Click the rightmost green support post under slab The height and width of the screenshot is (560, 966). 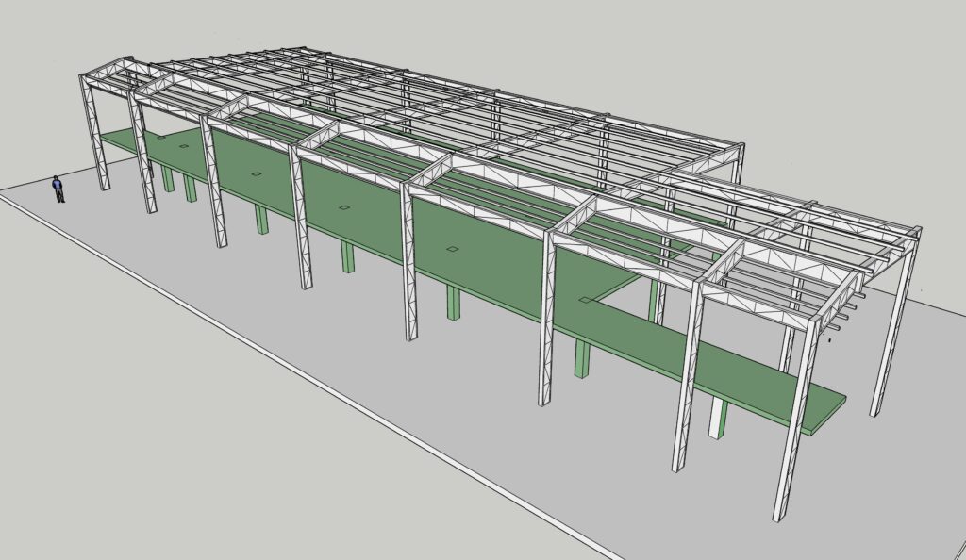[x=717, y=418]
